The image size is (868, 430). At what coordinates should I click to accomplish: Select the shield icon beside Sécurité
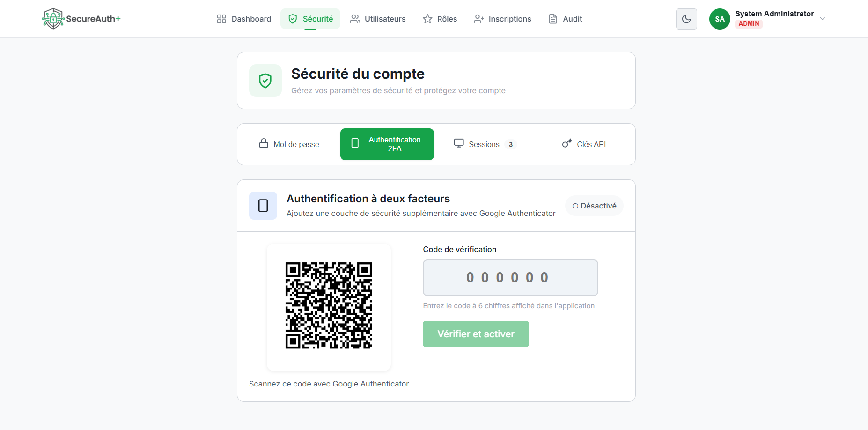coord(293,19)
